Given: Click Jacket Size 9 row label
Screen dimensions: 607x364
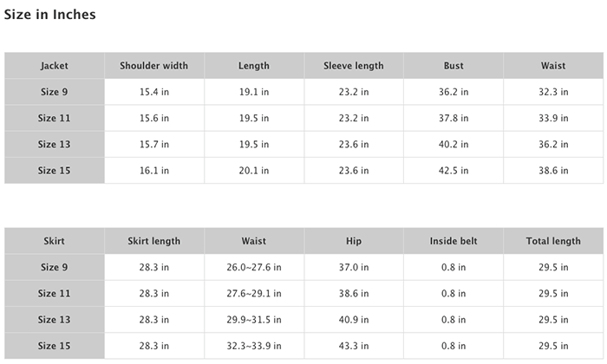Looking at the screenshot, I should [x=54, y=92].
